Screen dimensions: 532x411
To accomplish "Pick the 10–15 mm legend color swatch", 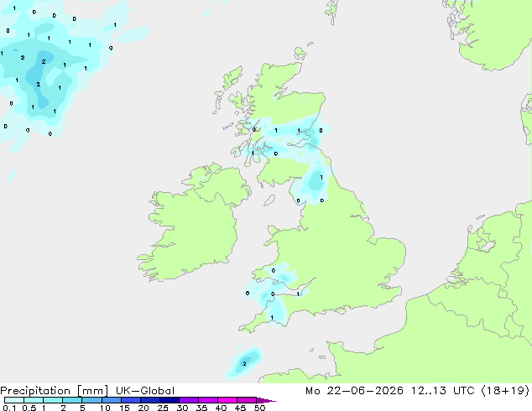I will 111,400.
